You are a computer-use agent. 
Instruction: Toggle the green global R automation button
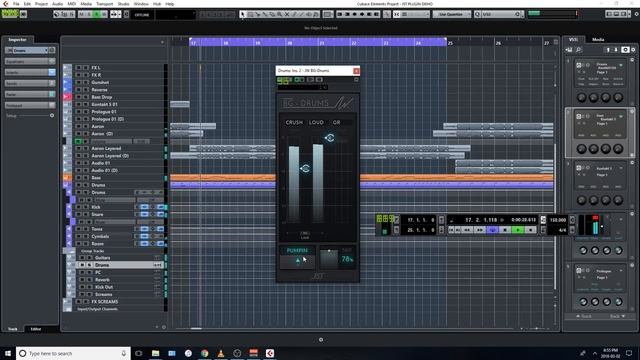click(97, 14)
